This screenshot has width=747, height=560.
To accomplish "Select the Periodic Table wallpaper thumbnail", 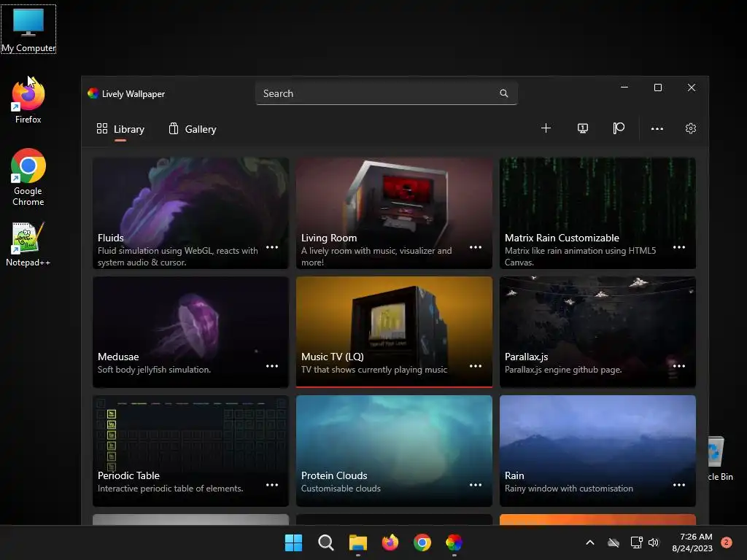I will tap(190, 451).
